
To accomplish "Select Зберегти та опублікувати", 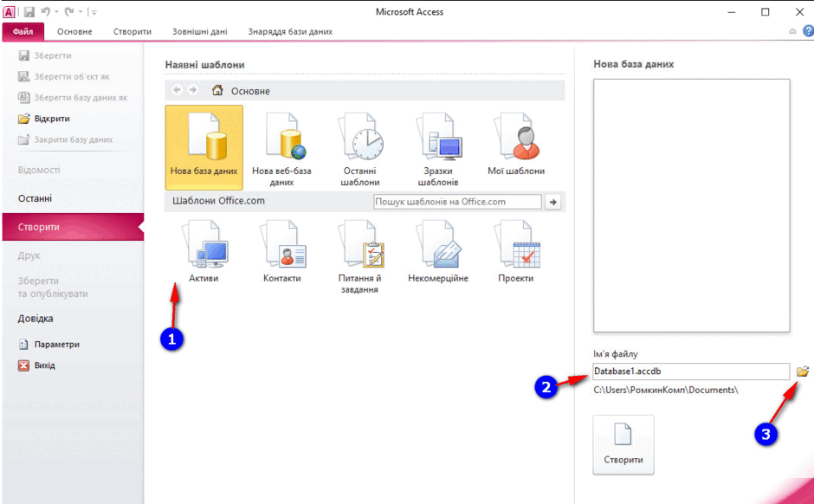I will (53, 287).
